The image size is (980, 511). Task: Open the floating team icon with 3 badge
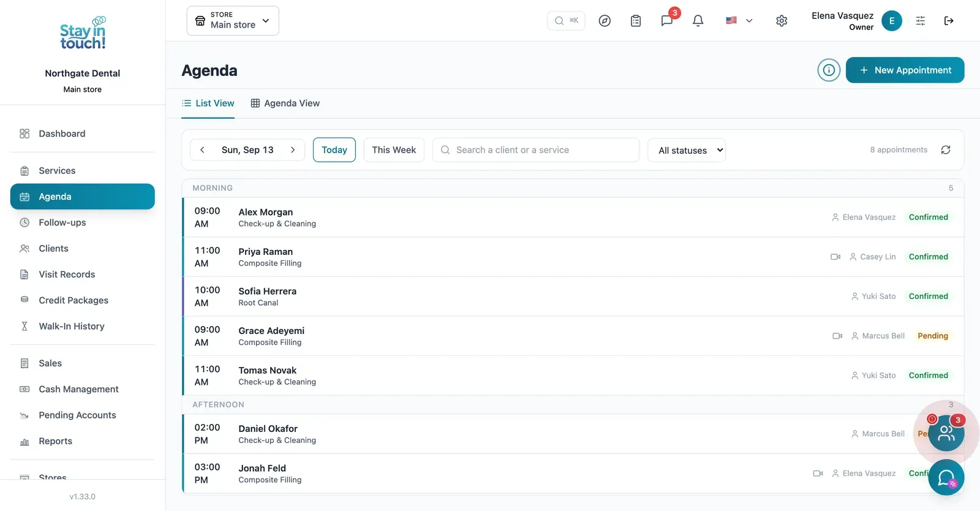[x=946, y=433]
